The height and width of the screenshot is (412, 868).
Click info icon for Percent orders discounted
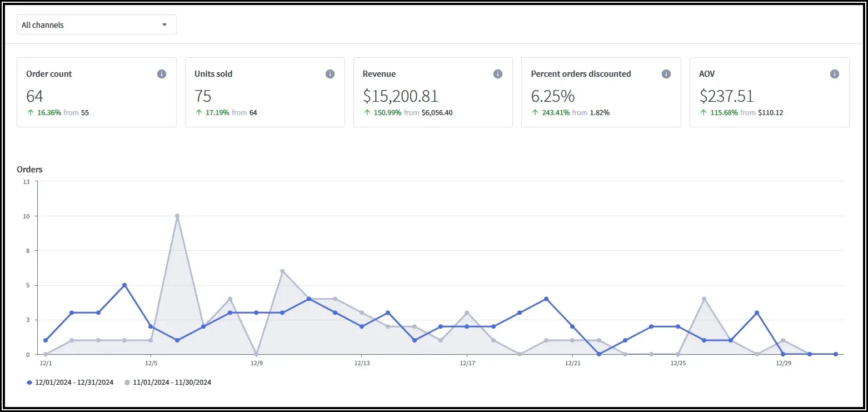(x=666, y=74)
